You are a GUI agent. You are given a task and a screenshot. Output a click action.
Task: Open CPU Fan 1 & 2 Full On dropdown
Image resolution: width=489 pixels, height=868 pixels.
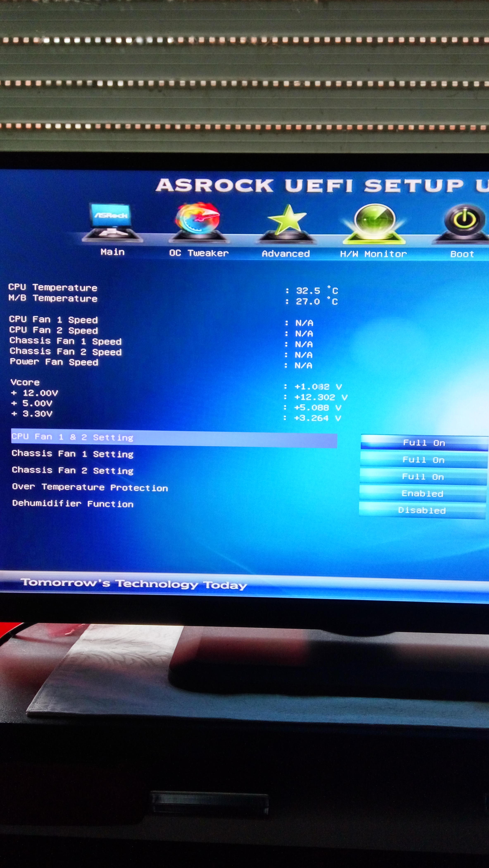[424, 443]
